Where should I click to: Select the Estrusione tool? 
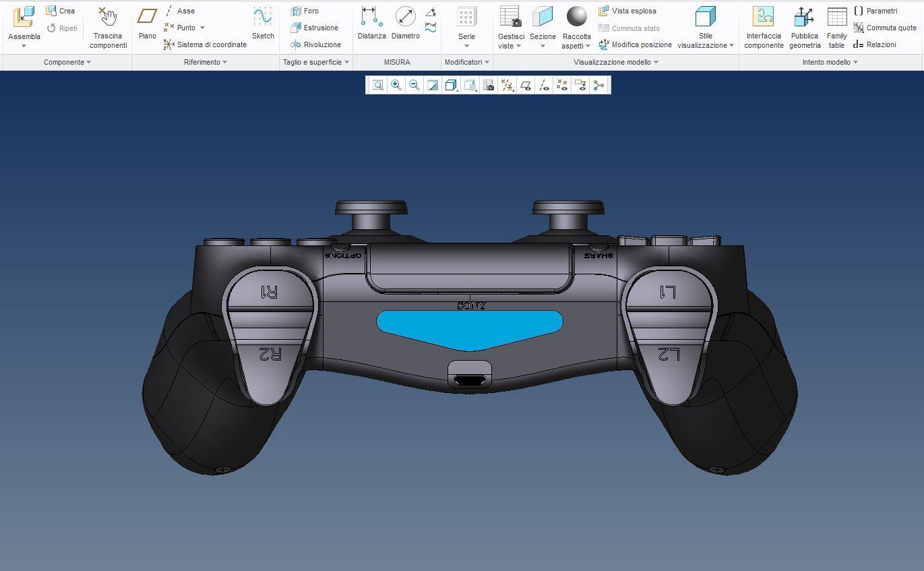coord(314,28)
